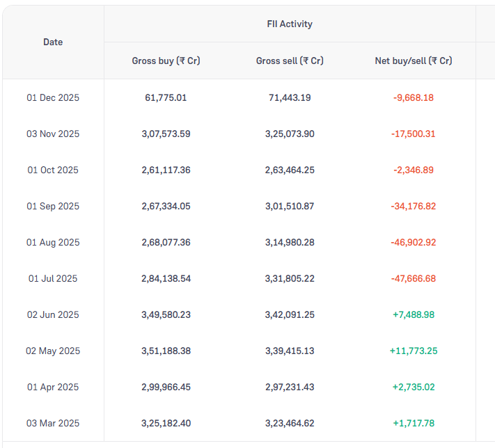Select the 01 Oct 2025 date cell

(53, 170)
